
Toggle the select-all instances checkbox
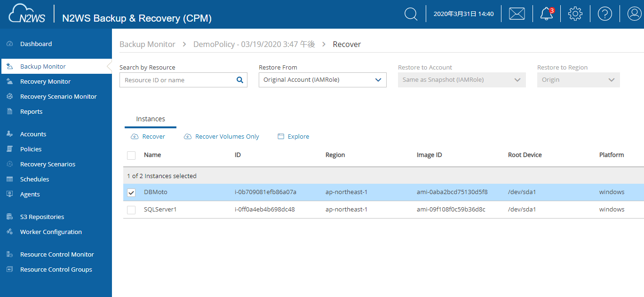[131, 155]
